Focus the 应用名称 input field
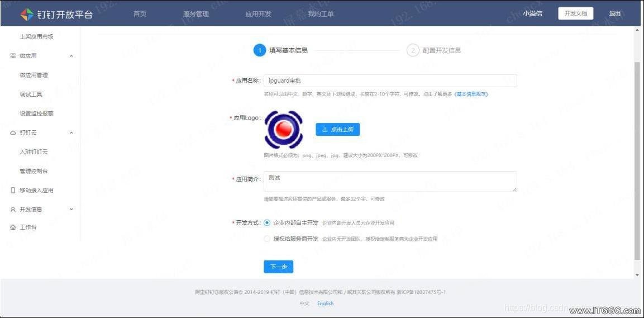Image resolution: width=644 pixels, height=318 pixels. pos(390,80)
